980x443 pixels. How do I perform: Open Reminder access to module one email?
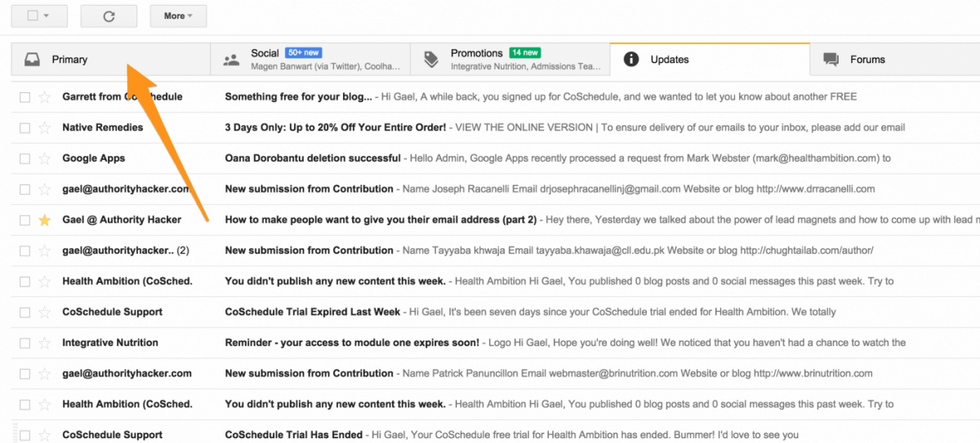(353, 343)
